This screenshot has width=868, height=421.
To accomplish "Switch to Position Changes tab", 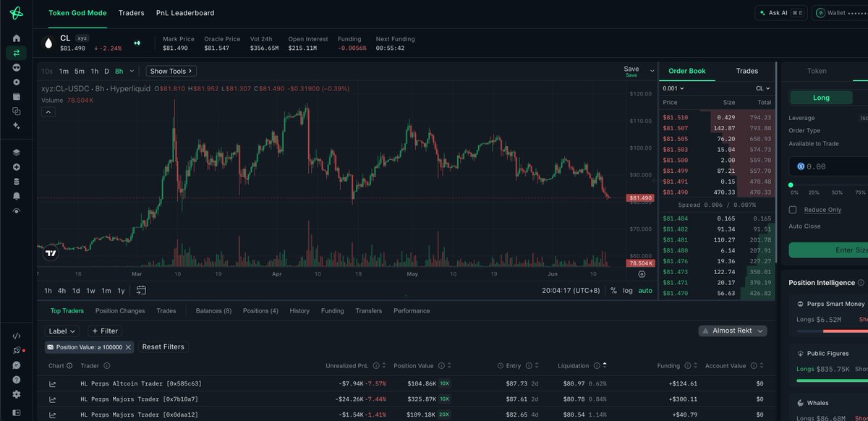I will coord(120,311).
